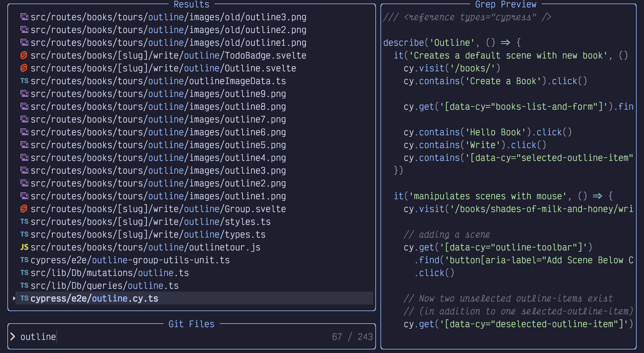Click Svelte icon beside TodoBadge.svelte
Image resolution: width=644 pixels, height=353 pixels.
(24, 55)
